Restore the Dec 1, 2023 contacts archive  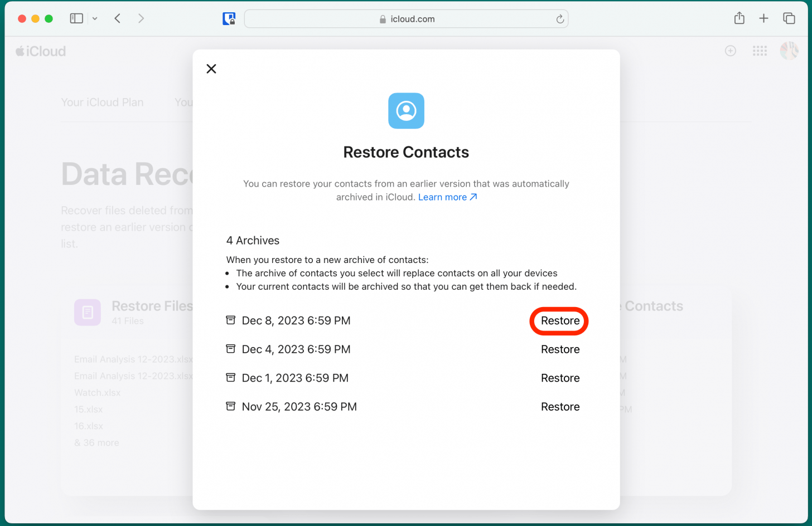[559, 378]
